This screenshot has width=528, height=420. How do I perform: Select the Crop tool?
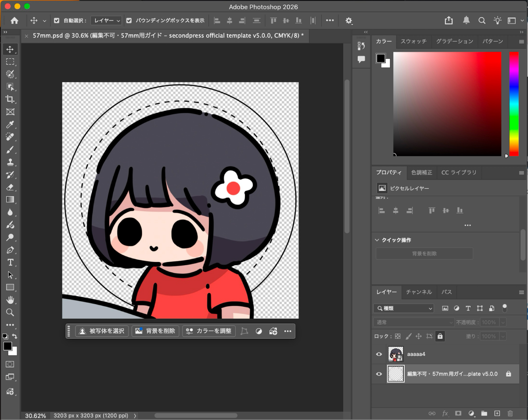[10, 99]
